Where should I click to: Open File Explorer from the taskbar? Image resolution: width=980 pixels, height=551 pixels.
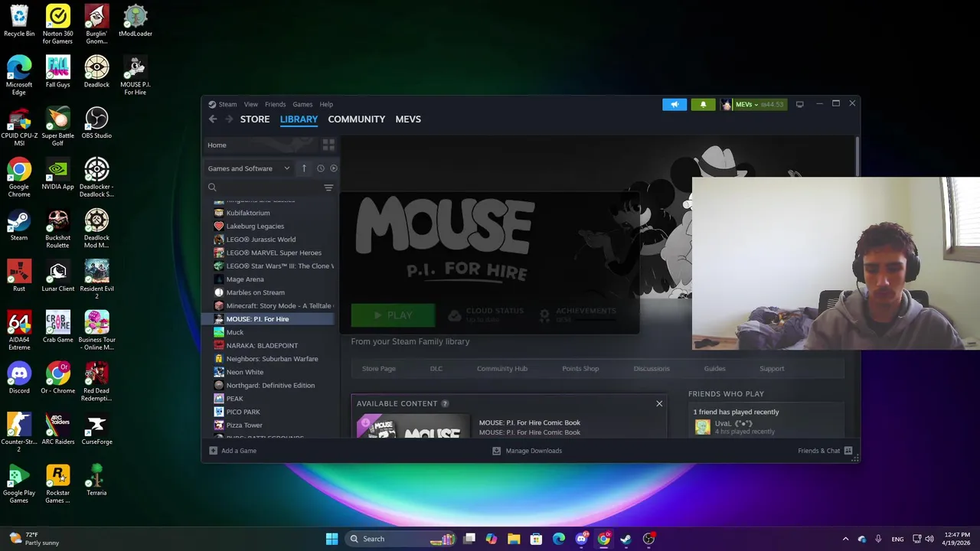(514, 539)
